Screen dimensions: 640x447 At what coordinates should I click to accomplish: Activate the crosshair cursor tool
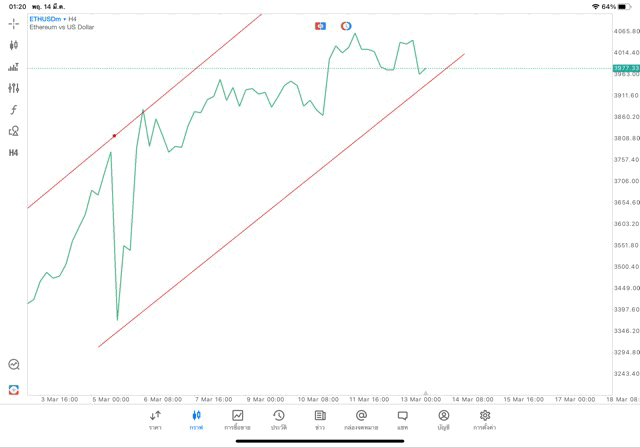[x=14, y=23]
